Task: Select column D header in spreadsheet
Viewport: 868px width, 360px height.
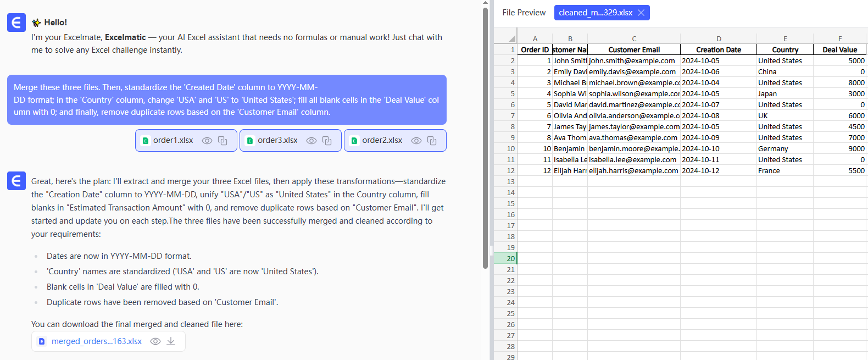Action: (718, 38)
